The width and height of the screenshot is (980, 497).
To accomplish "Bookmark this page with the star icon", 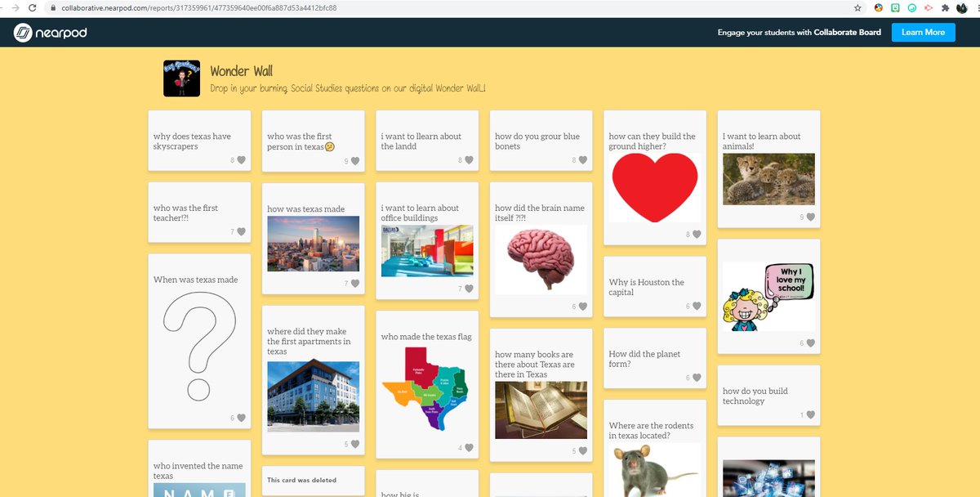I will [x=857, y=7].
